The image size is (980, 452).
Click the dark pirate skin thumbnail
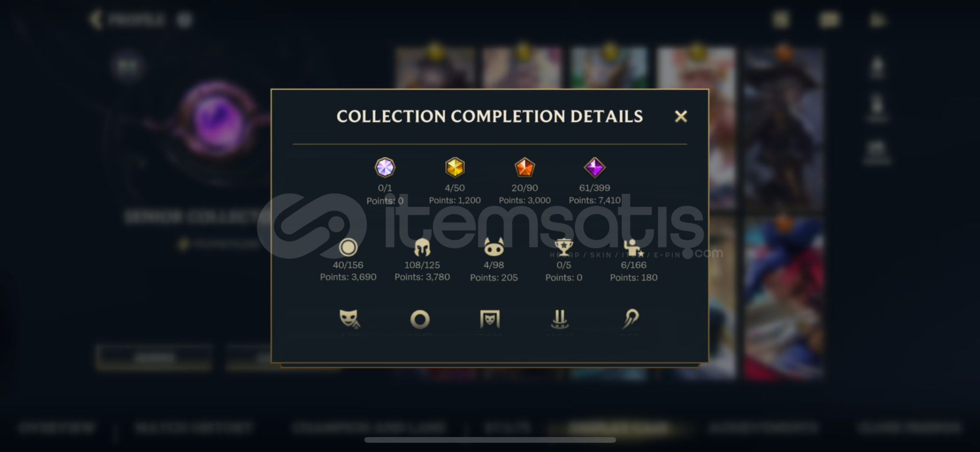click(783, 128)
